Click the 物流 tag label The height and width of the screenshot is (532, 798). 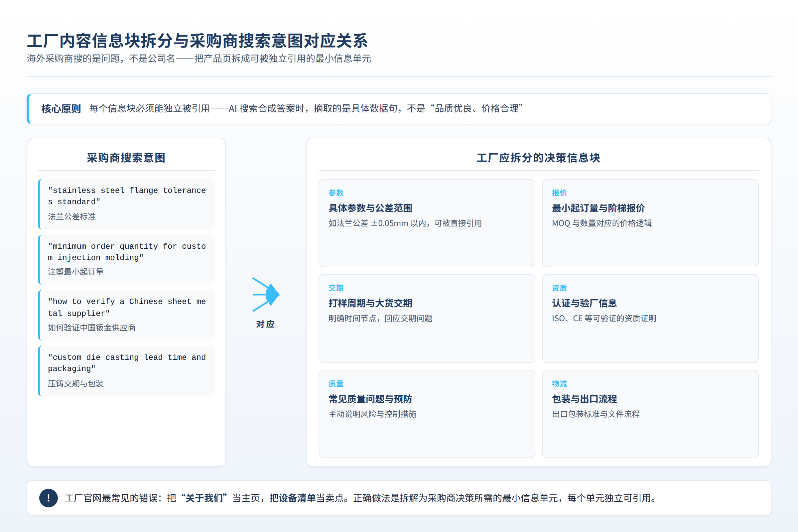coord(559,384)
